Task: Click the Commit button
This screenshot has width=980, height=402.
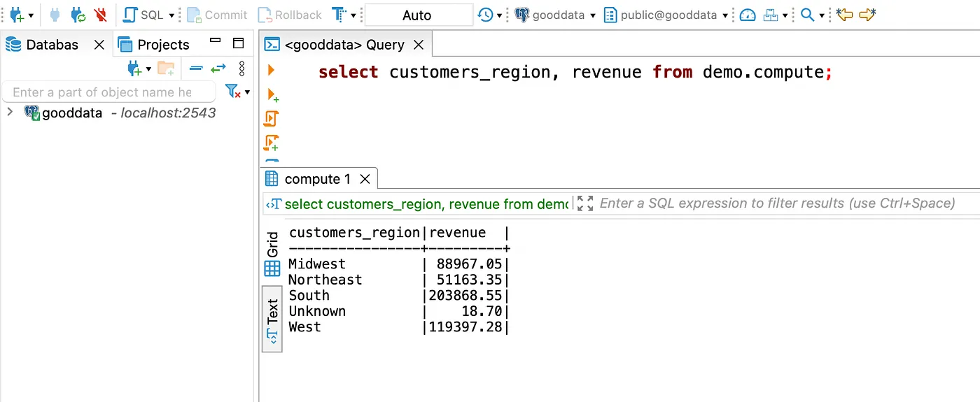Action: coord(216,15)
